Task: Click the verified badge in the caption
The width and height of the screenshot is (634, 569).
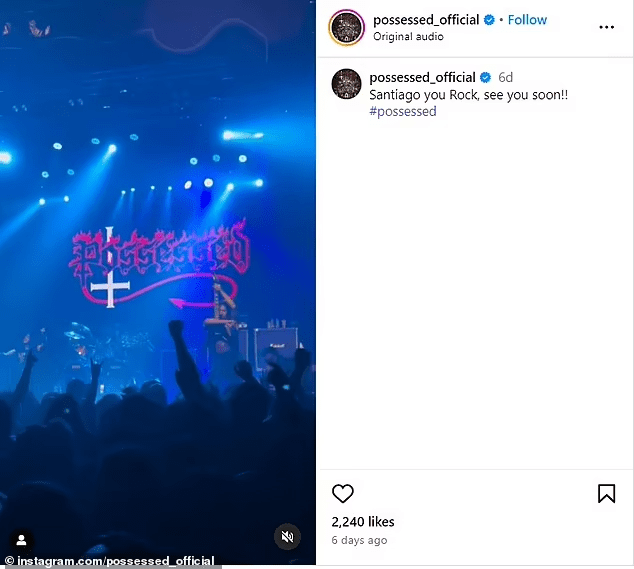Action: (x=485, y=77)
